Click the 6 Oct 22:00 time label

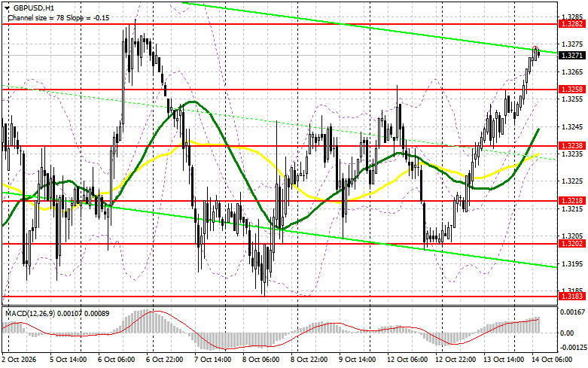[x=165, y=360]
